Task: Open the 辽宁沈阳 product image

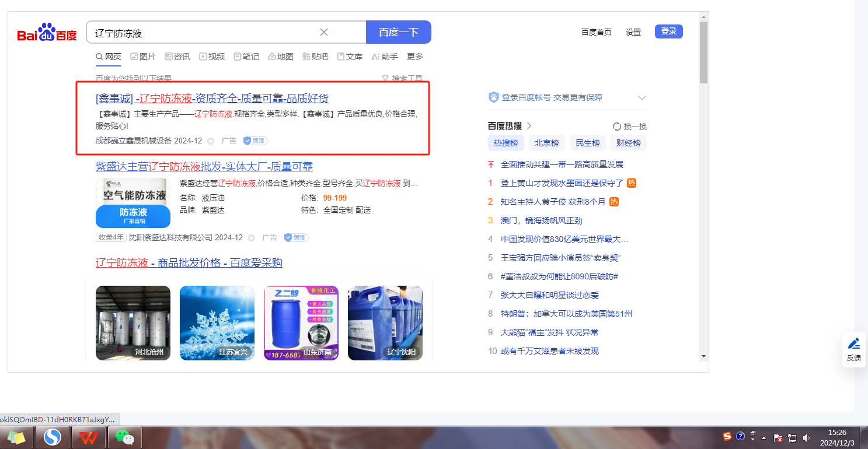Action: click(x=385, y=323)
